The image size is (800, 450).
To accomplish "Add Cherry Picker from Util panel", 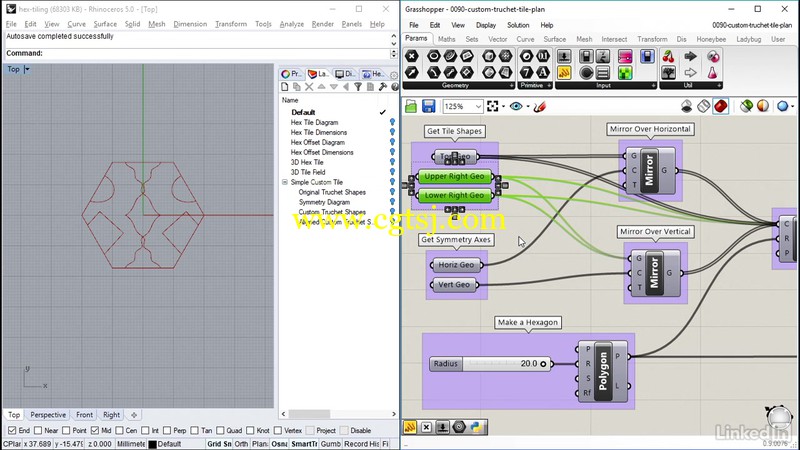I will 668,56.
